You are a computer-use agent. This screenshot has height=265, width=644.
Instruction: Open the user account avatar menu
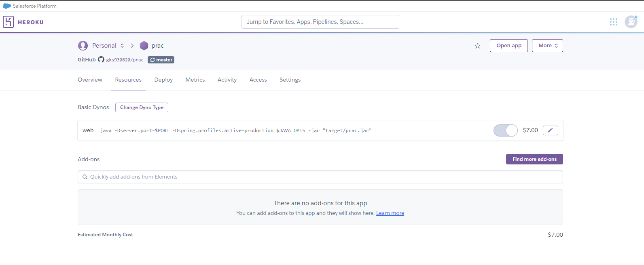click(631, 22)
